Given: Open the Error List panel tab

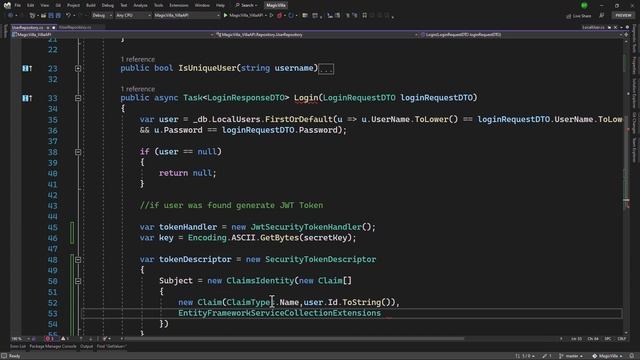Looking at the screenshot, I should (x=18, y=347).
